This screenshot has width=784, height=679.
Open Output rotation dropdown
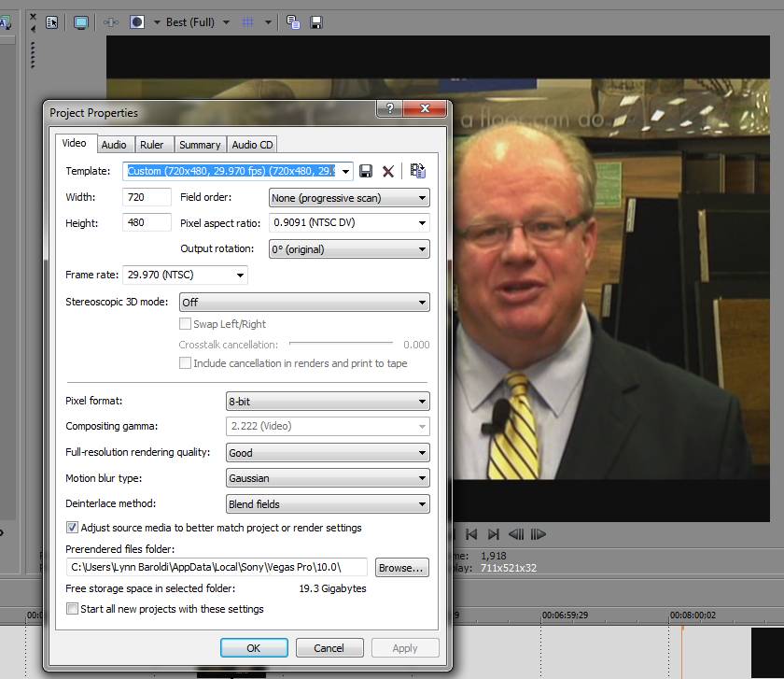point(349,249)
